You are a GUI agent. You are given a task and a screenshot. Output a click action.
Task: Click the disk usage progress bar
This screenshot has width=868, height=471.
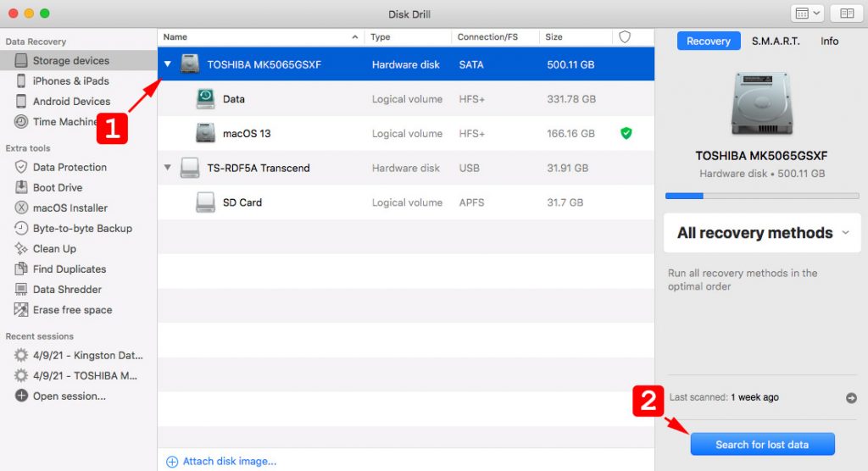tap(762, 196)
